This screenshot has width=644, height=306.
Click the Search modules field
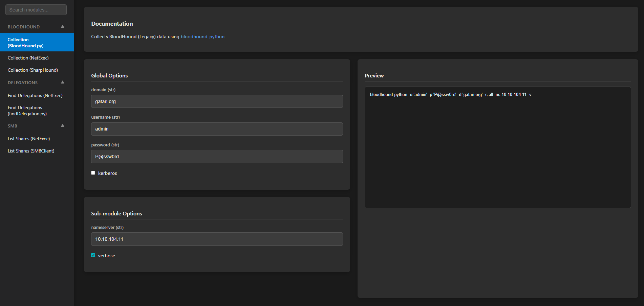(36, 10)
